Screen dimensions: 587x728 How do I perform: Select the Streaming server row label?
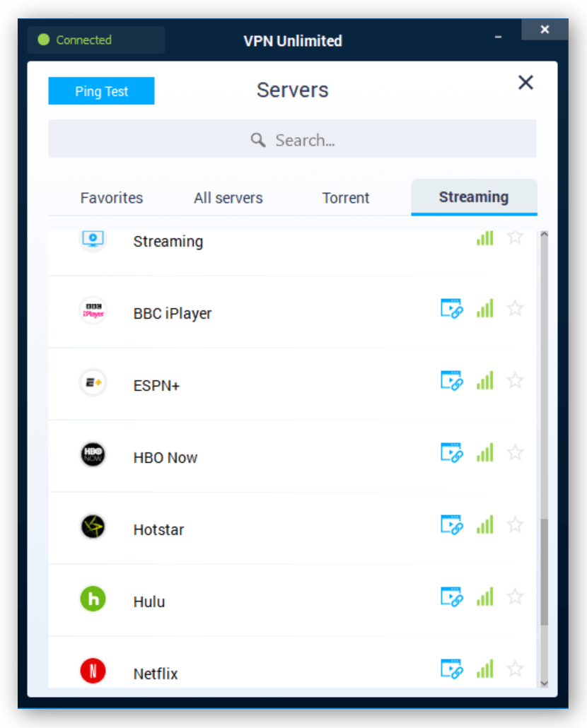[168, 242]
